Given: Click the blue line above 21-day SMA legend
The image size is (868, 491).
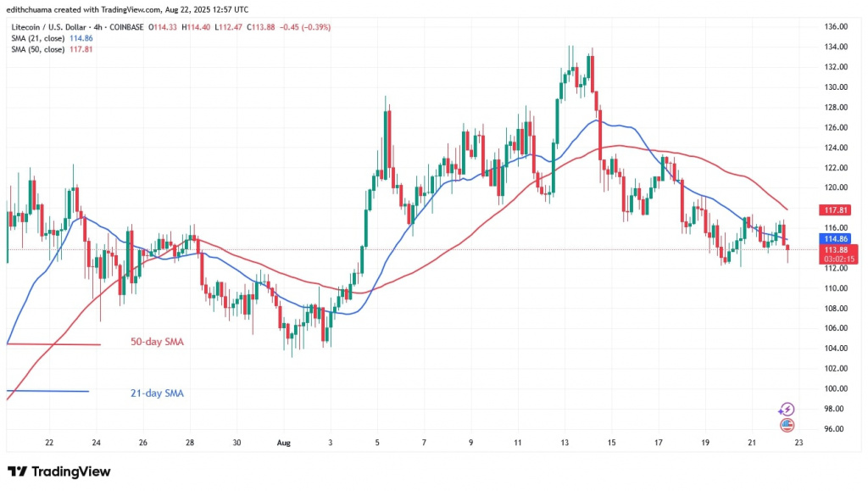Looking at the screenshot, I should click(x=47, y=391).
